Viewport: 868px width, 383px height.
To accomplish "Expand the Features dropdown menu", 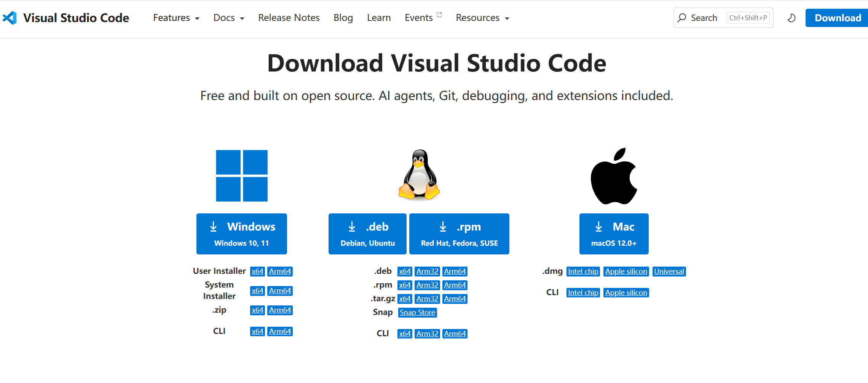I will [176, 18].
